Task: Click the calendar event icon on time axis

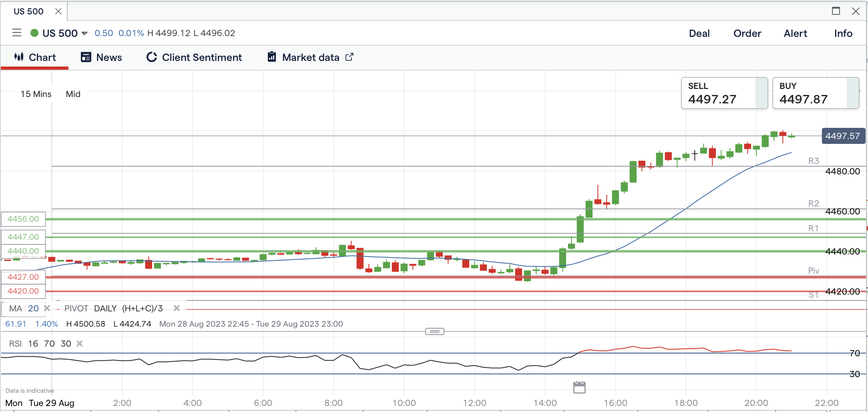Action: (x=579, y=387)
